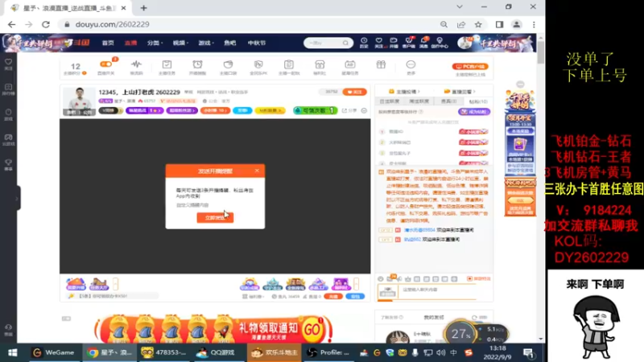The image size is (644, 362).
Task: Open the clipboard notes toolbar icon
Action: click(x=289, y=64)
